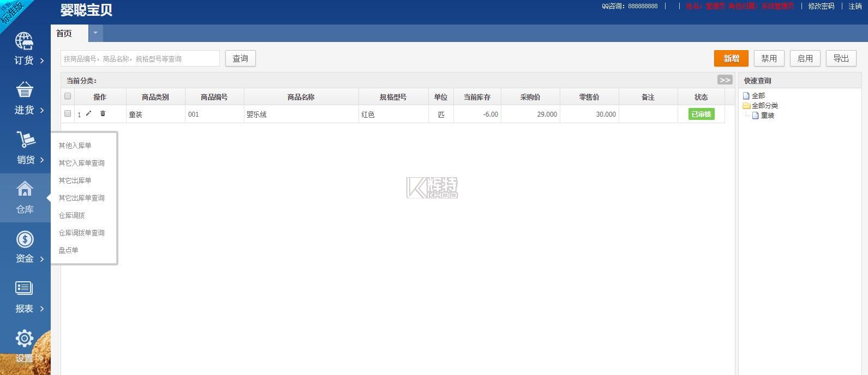The image size is (868, 375).
Task: Open the 资金 funds dollar icon
Action: [x=25, y=239]
